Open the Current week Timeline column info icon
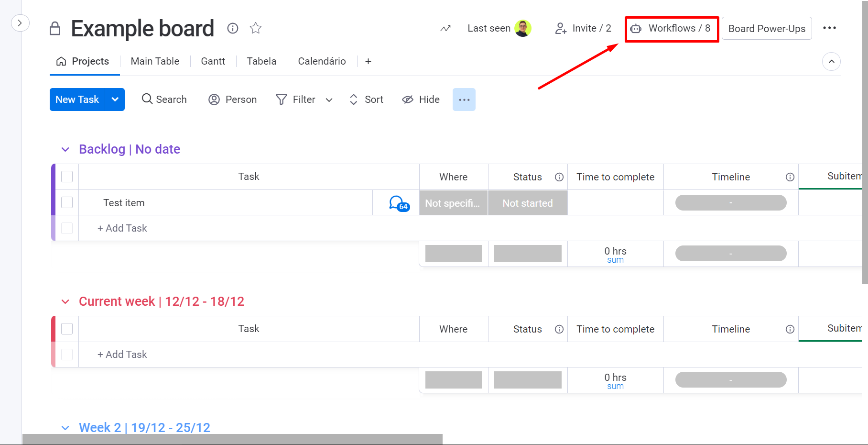868x445 pixels. (x=790, y=329)
